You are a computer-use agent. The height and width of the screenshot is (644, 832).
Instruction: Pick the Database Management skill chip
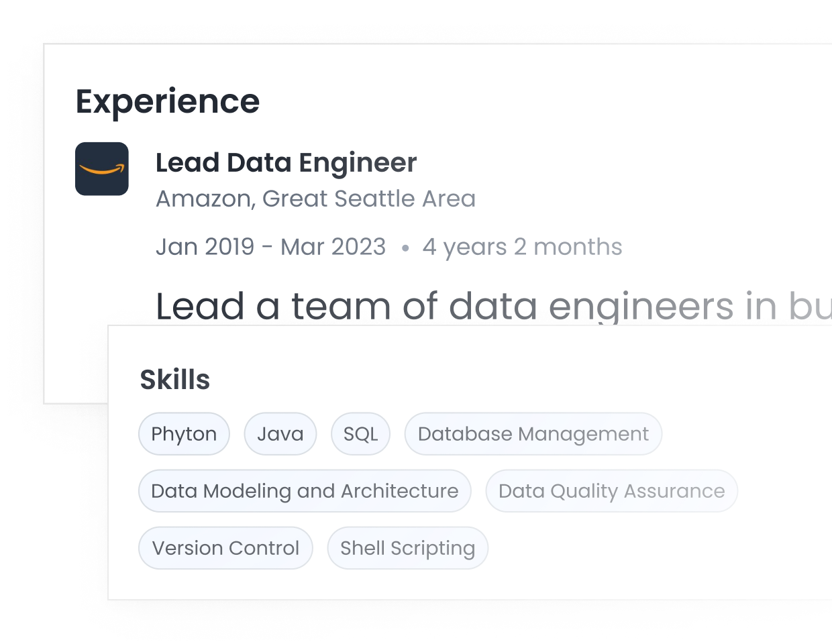tap(533, 434)
